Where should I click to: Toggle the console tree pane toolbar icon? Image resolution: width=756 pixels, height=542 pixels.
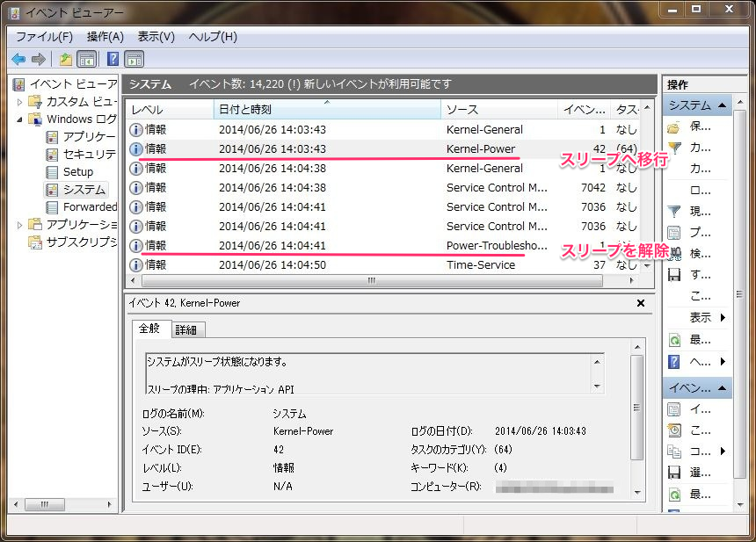click(x=87, y=59)
